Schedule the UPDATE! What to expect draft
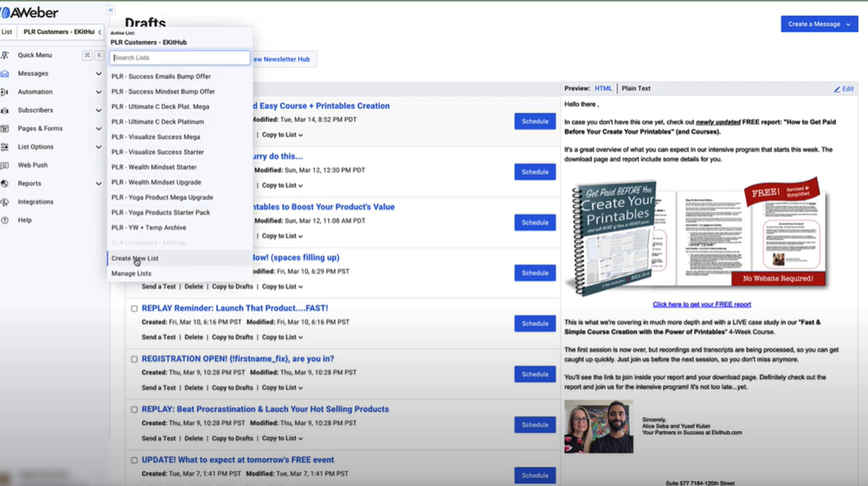Viewport: 868px width, 486px height. (x=535, y=475)
